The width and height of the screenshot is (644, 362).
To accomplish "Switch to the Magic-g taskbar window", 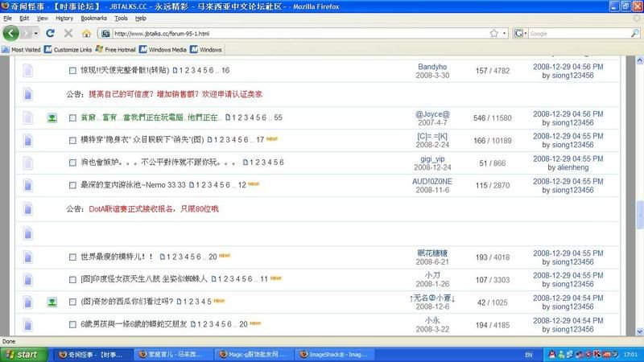I will [x=254, y=355].
